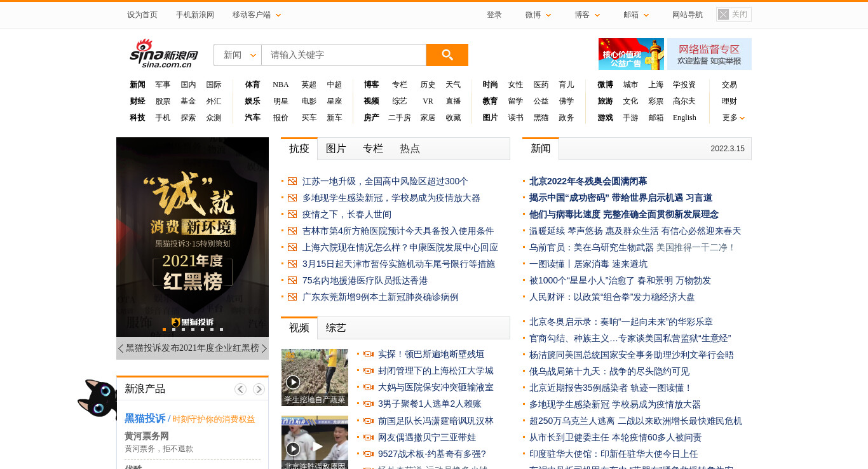Viewport: 868px width, 469px height.
Task: Switch to the 专栏 tab
Action: (x=373, y=149)
